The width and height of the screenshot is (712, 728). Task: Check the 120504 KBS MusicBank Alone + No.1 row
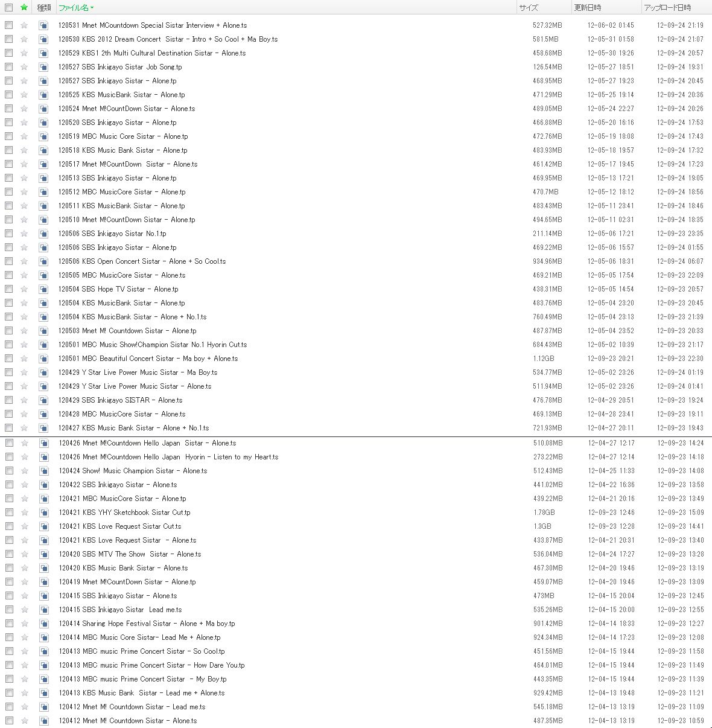click(8, 317)
